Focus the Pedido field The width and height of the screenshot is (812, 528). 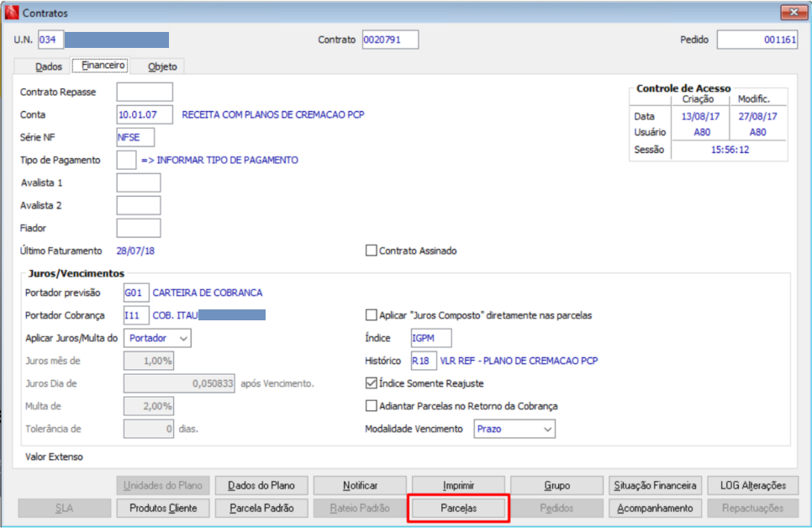pyautogui.click(x=757, y=40)
